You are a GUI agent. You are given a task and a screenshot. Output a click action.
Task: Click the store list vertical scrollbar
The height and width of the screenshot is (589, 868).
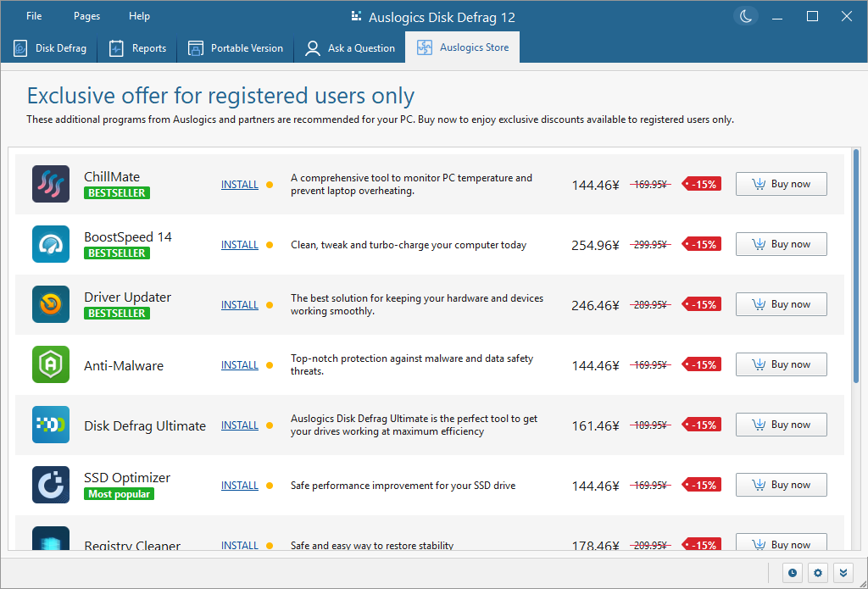[856, 266]
